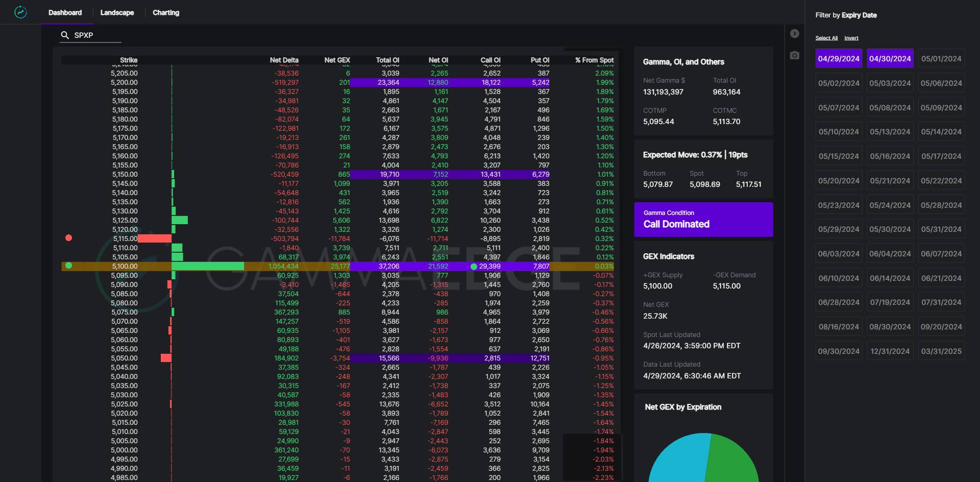
Task: Click the green dot in Call OI 29,399 cell
Action: [474, 267]
